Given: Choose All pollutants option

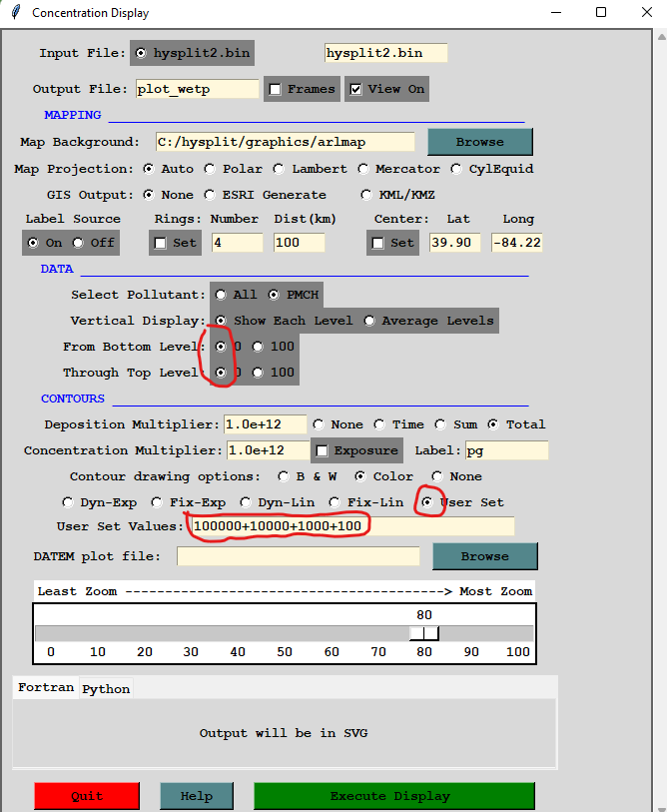Looking at the screenshot, I should click(x=220, y=295).
